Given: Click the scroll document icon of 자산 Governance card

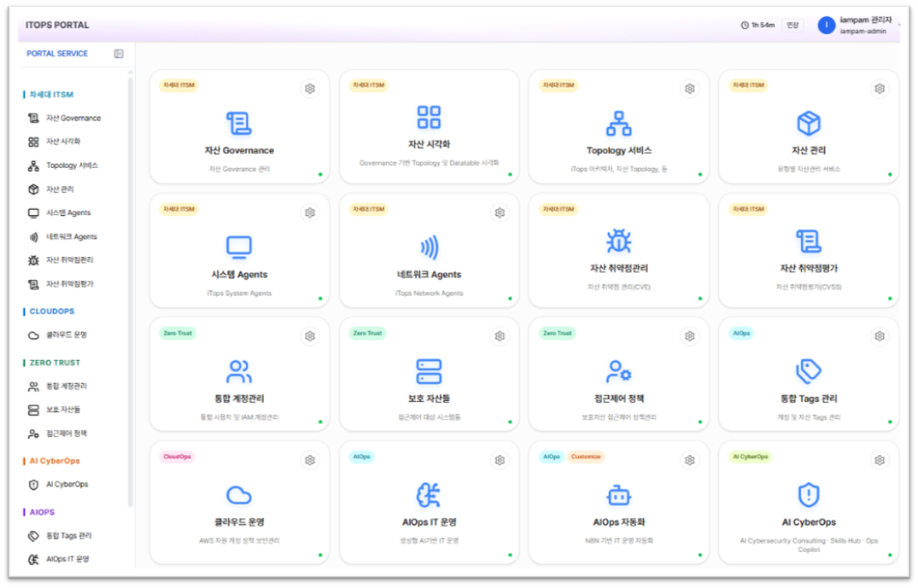Looking at the screenshot, I should (x=239, y=124).
